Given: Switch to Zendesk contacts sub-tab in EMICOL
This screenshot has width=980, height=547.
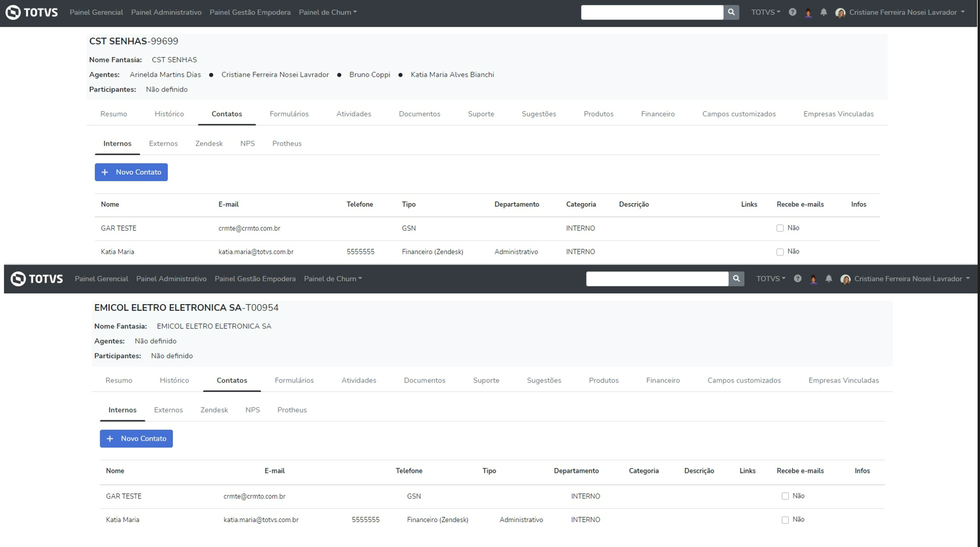Looking at the screenshot, I should coord(214,410).
